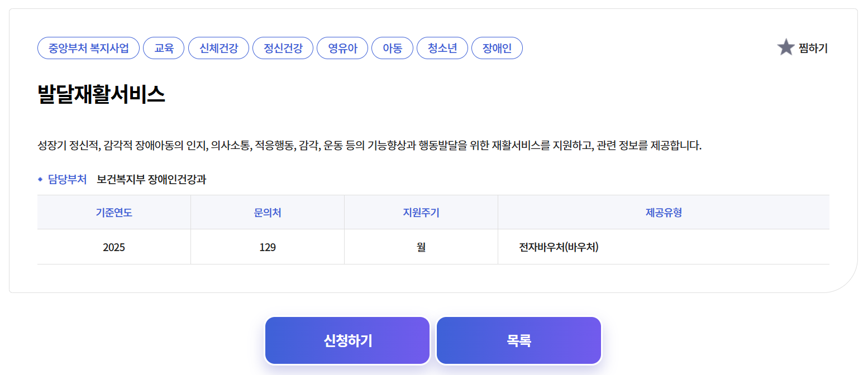Click the 청소년 category tag
868x375 pixels.
pos(442,48)
